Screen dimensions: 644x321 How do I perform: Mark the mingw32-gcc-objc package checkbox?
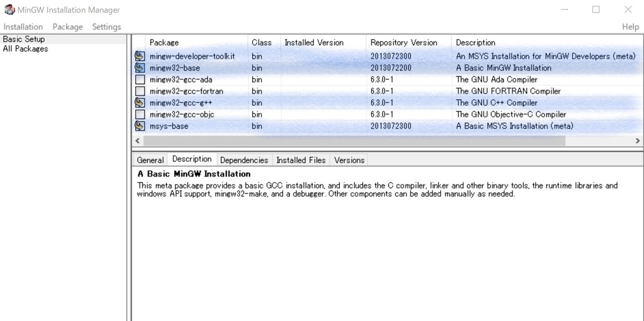tap(140, 114)
